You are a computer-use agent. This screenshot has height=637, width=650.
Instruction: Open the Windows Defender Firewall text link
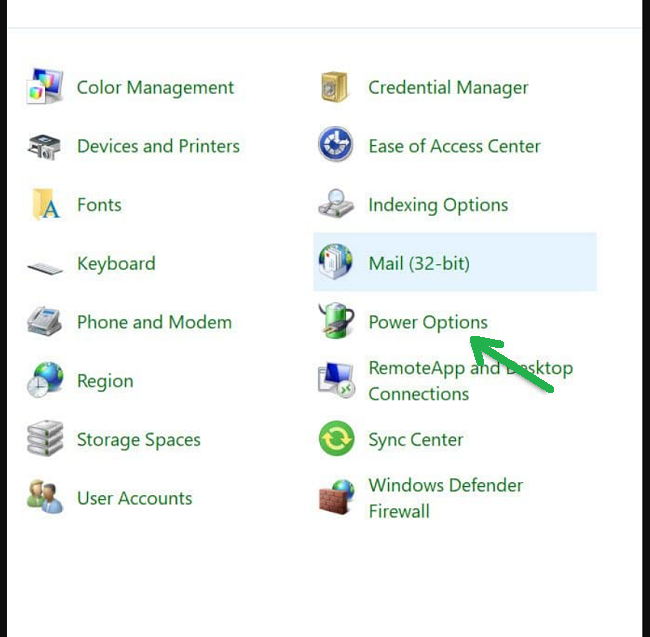[445, 498]
